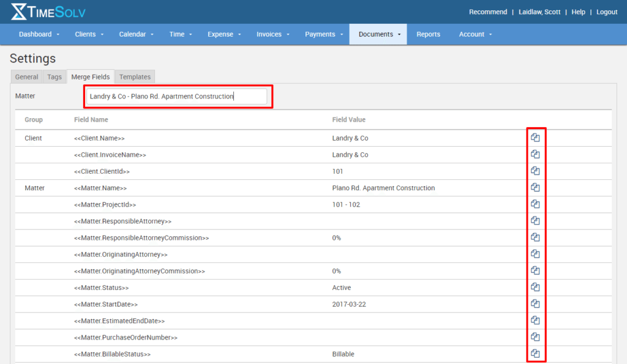The width and height of the screenshot is (627, 364).
Task: Open the Tags tab
Action: coord(54,77)
